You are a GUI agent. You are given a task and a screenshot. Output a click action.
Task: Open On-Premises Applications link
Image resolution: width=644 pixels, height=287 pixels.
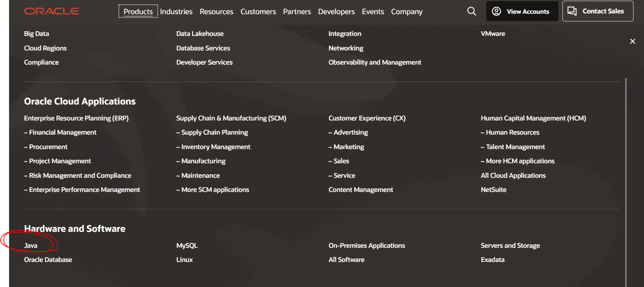(366, 246)
